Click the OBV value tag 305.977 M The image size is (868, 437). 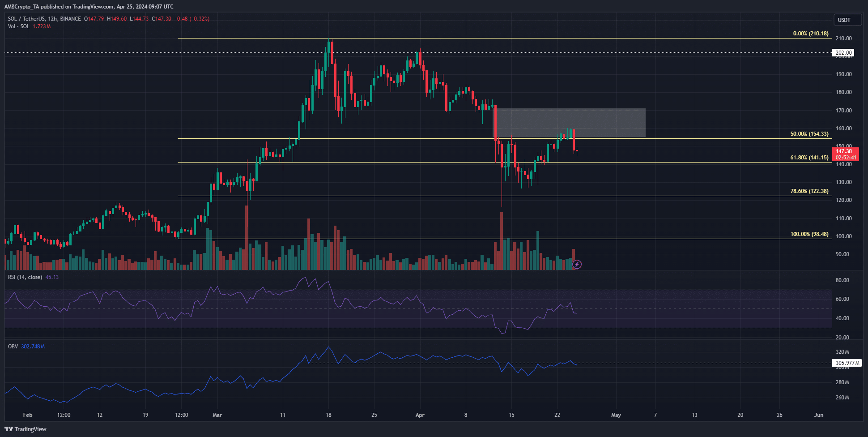click(847, 363)
